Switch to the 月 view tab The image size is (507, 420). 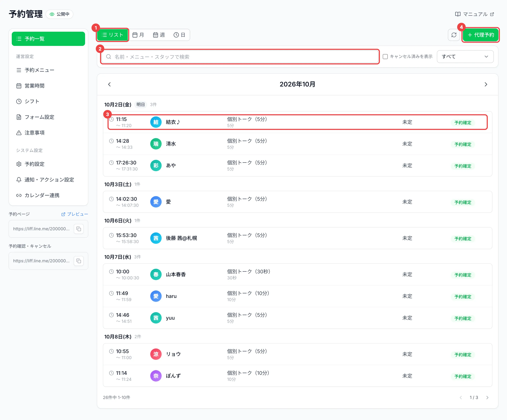[138, 35]
